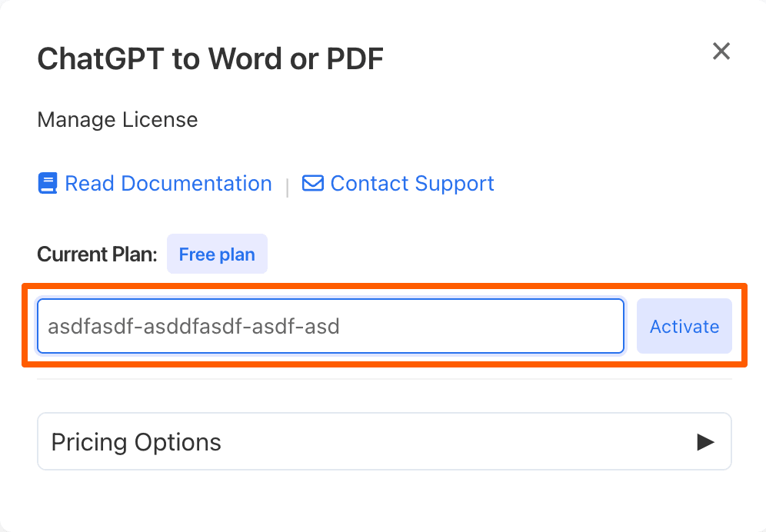The height and width of the screenshot is (532, 766).
Task: Click the blank area right of license text
Action: [481, 326]
